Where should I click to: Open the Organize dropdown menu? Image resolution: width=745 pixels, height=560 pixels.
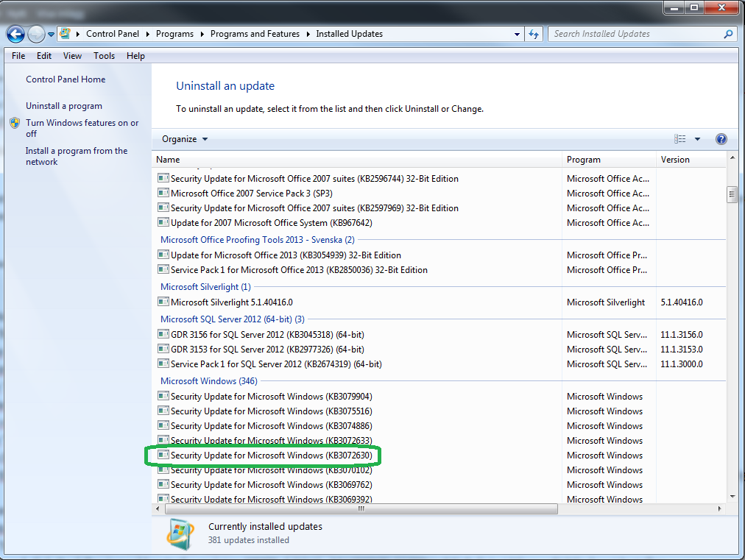click(185, 139)
